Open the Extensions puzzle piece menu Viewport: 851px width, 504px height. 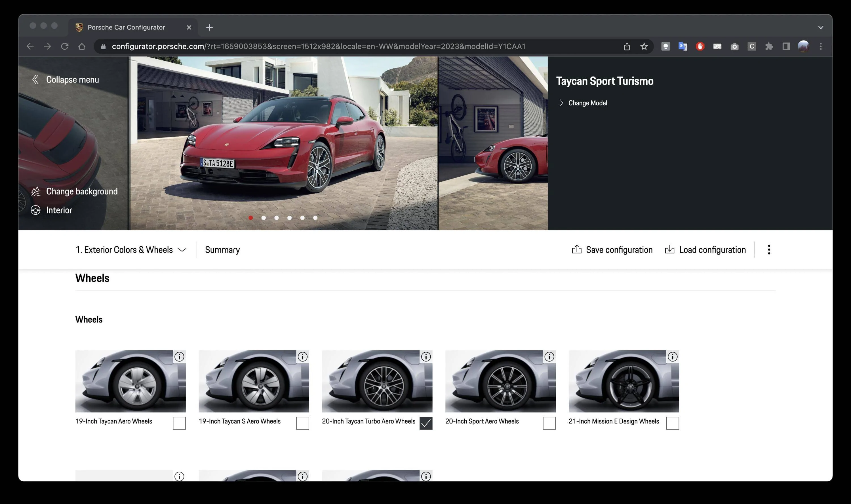pos(769,46)
